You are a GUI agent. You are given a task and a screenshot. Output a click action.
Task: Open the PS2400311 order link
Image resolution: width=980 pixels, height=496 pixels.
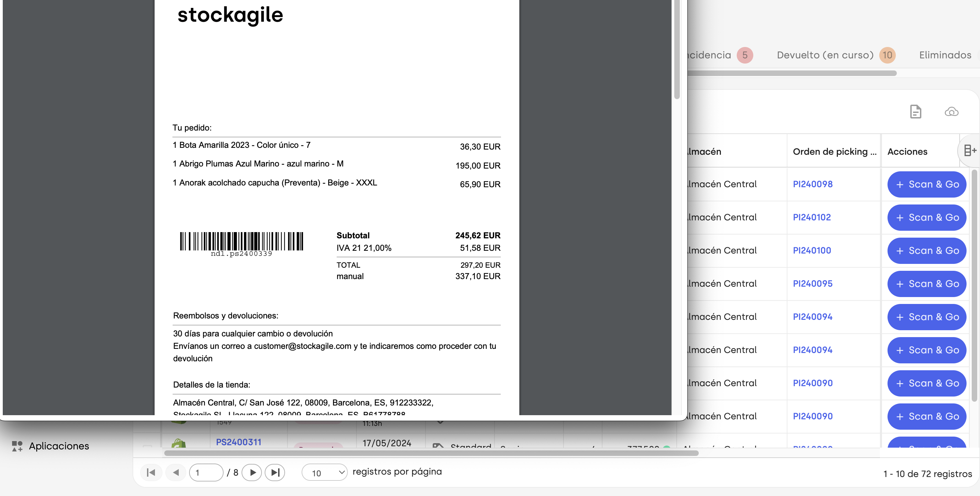(238, 442)
